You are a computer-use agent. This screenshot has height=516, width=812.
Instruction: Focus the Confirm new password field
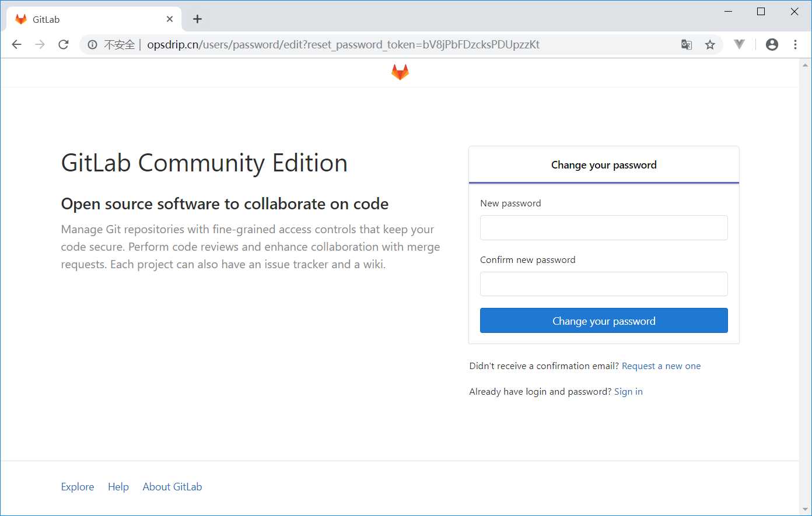pos(604,284)
